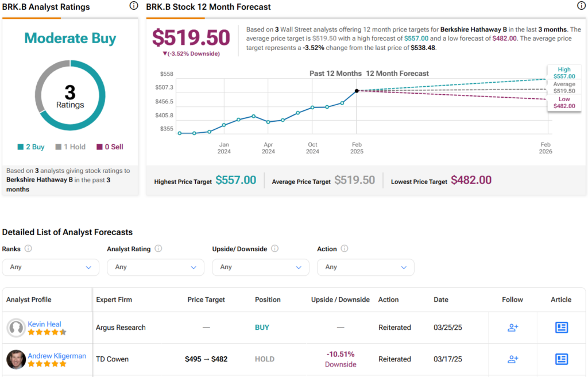This screenshot has height=377, width=588.
Task: Click Kevin Heal's star rating
Action: (47, 332)
